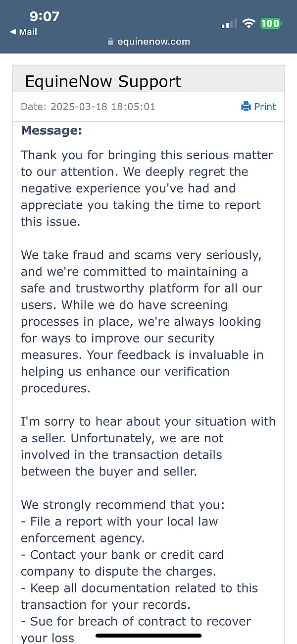Tap the padlock icon next to equinenow.com

[x=110, y=42]
